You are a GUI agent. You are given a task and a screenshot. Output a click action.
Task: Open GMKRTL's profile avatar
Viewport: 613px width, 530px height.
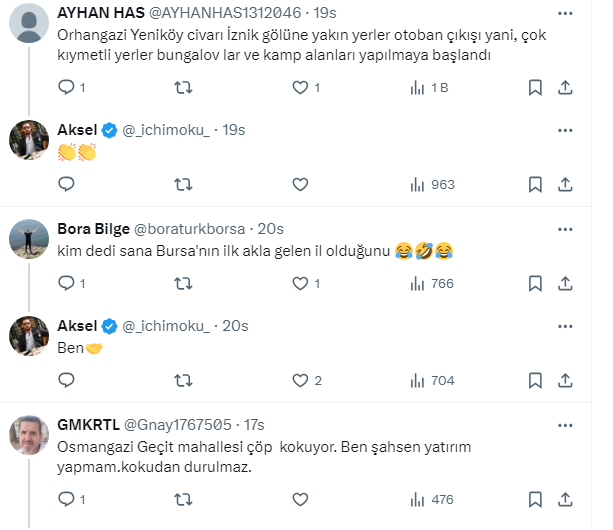coord(30,433)
